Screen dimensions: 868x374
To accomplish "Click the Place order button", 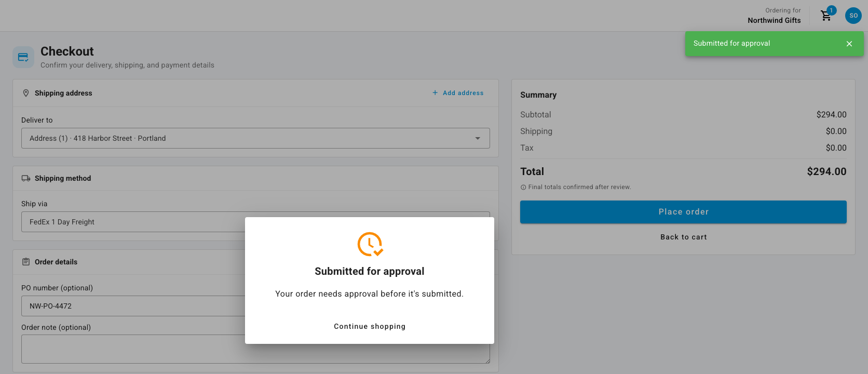I will coord(683,212).
